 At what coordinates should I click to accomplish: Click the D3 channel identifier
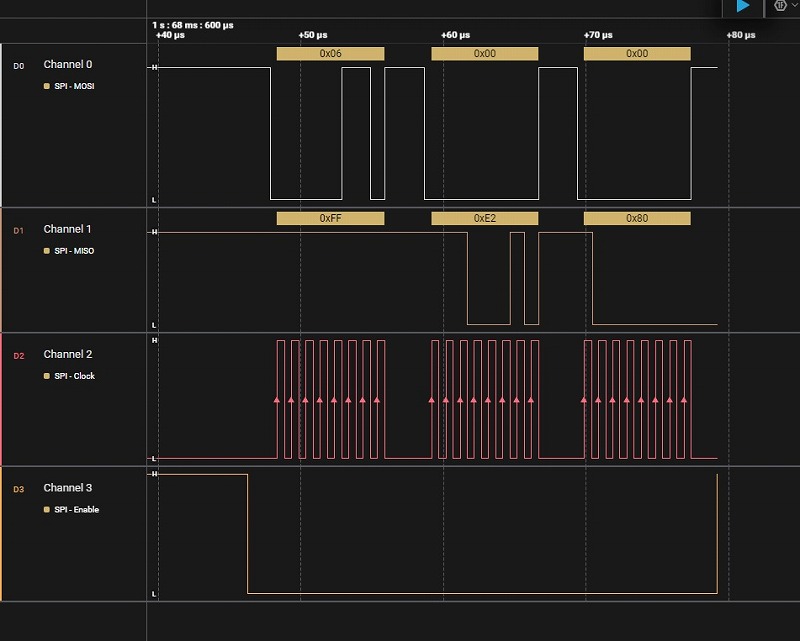(x=18, y=489)
